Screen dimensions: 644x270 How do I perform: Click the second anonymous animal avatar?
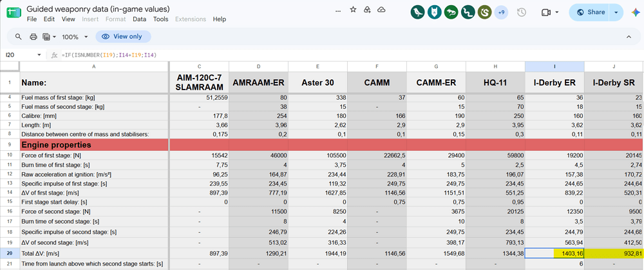pos(435,12)
